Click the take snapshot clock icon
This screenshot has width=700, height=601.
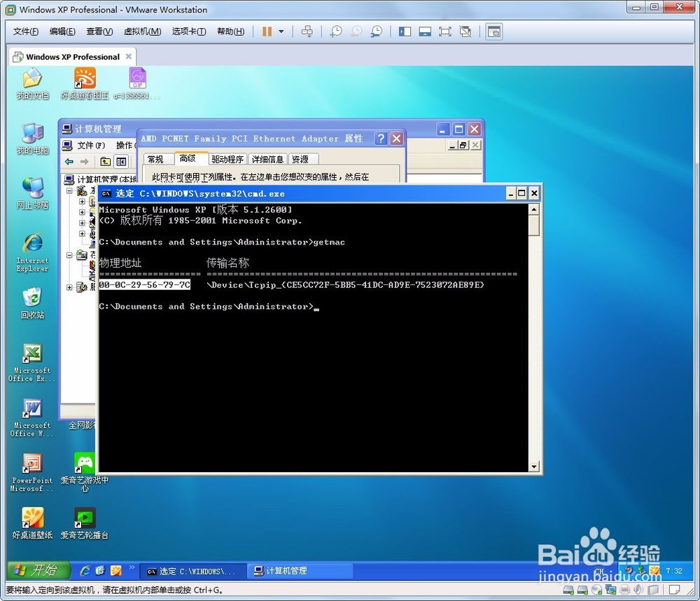[336, 32]
